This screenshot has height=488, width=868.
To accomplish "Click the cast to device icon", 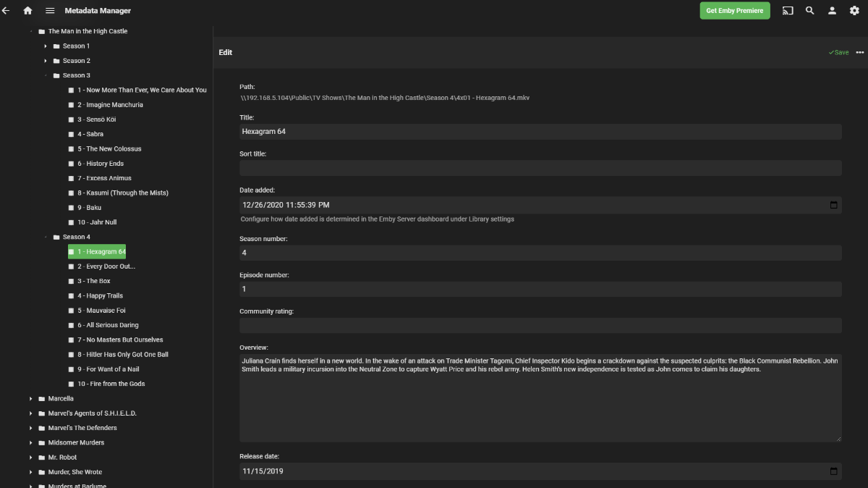I will coord(788,11).
